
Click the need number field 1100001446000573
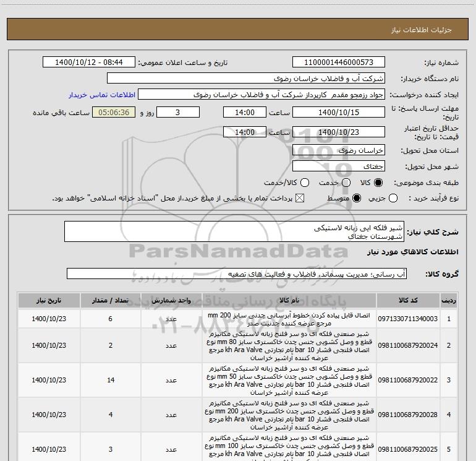coord(339,62)
